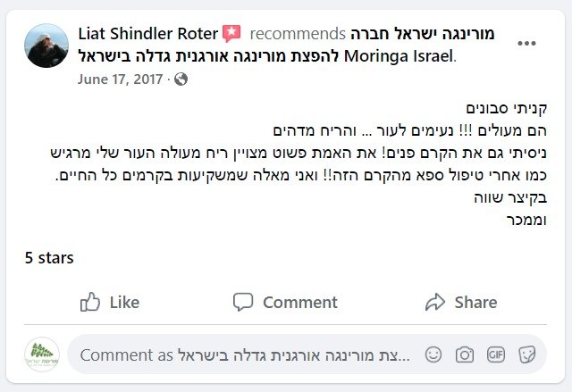Open the sticker picker icon

[527, 354]
